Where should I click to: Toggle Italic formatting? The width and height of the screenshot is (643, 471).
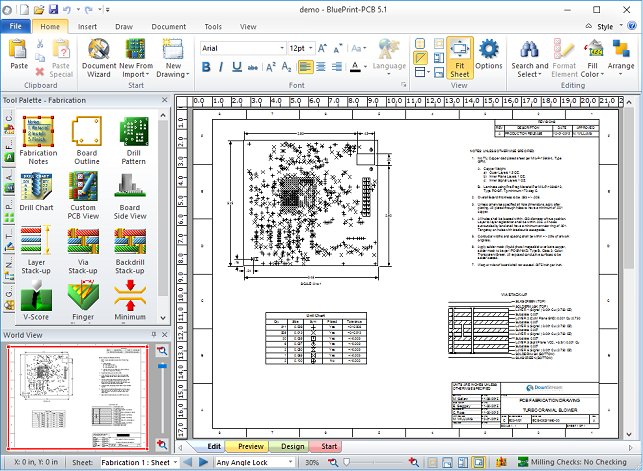tap(221, 67)
